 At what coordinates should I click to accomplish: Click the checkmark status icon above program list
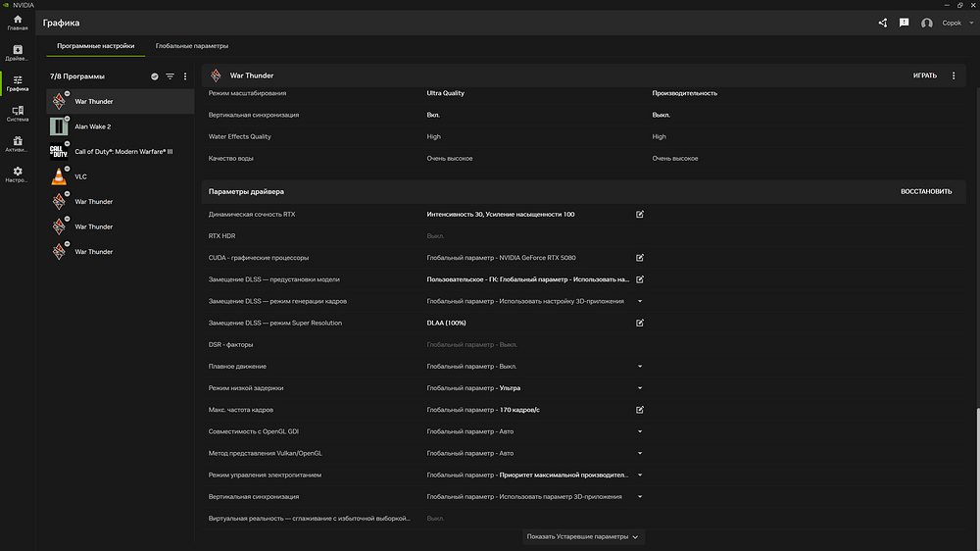pos(155,76)
